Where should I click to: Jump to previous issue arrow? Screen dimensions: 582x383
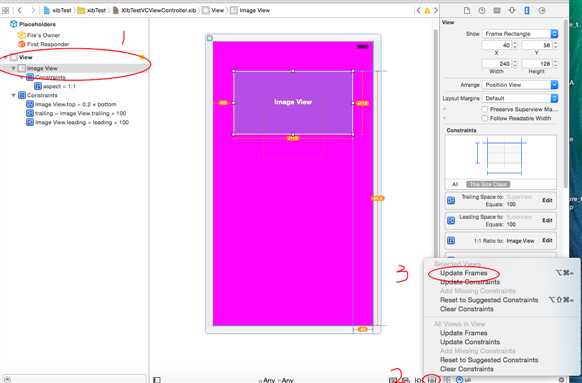418,10
